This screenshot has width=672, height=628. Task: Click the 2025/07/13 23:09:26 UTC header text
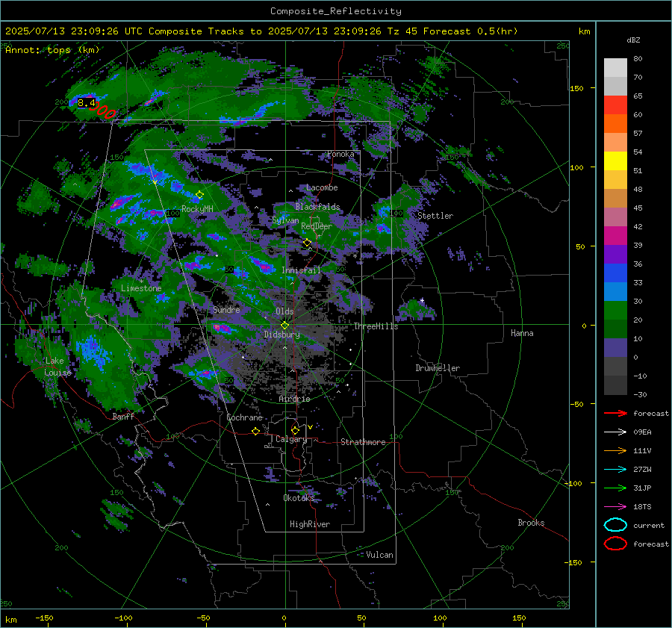74,31
